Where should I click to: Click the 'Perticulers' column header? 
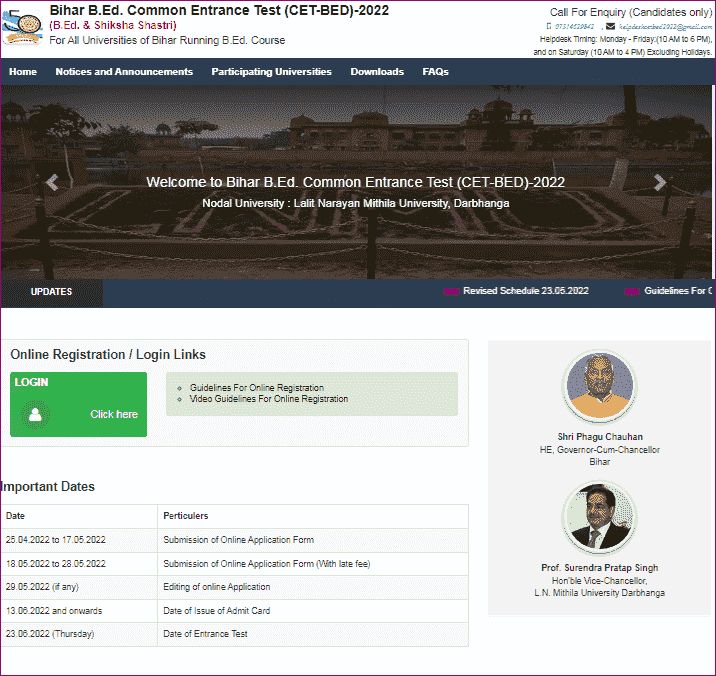(x=186, y=516)
